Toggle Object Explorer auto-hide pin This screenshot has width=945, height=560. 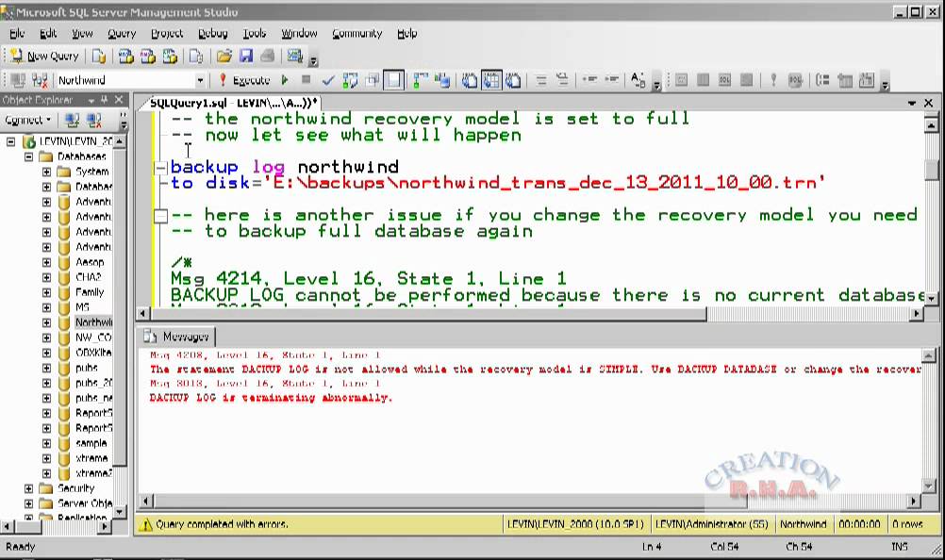[105, 100]
